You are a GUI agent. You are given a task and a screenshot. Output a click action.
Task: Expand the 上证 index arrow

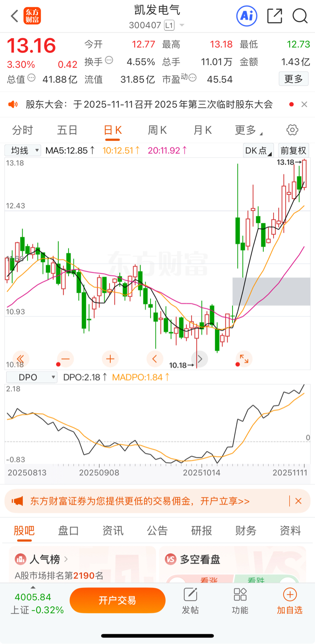33,587
